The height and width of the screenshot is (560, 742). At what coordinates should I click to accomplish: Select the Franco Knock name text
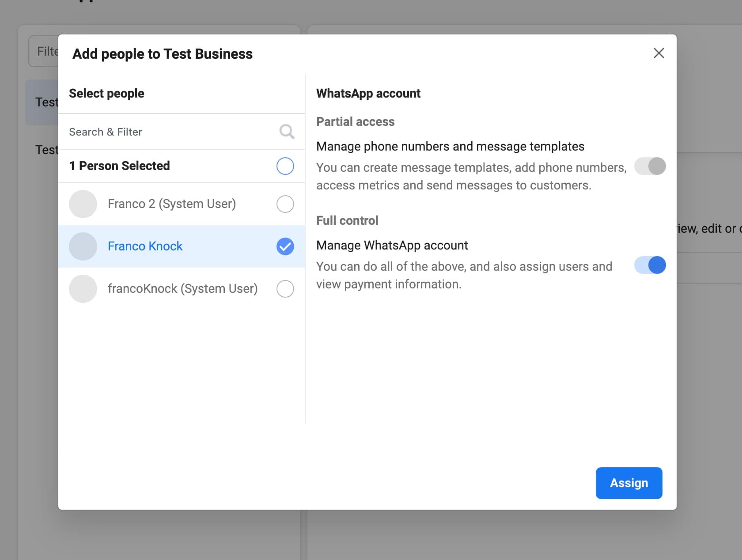click(145, 246)
